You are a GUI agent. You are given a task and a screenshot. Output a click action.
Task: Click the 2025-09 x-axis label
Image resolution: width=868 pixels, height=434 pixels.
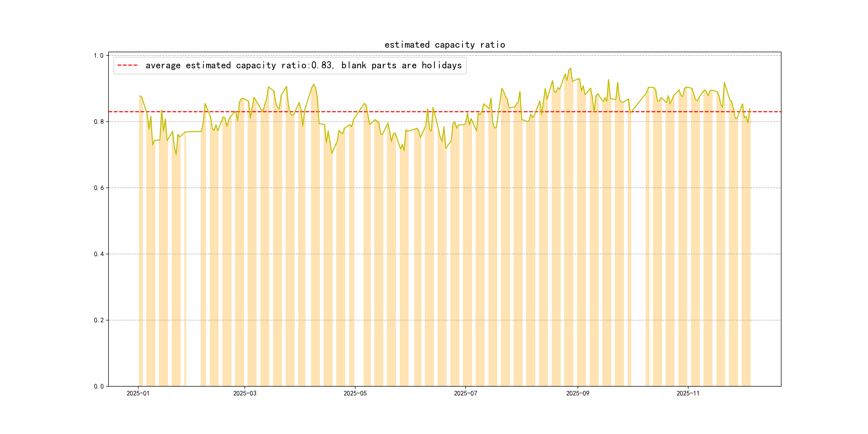578,393
